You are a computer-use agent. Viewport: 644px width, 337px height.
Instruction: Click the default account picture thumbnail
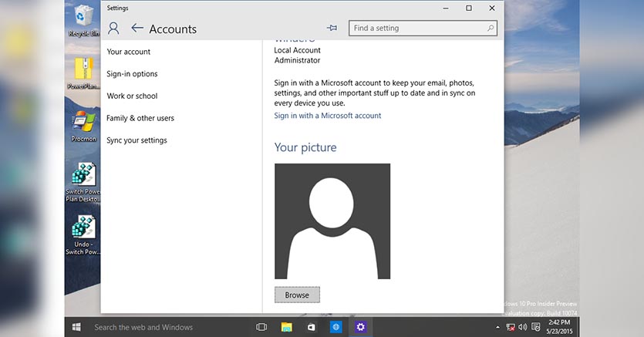coord(332,221)
